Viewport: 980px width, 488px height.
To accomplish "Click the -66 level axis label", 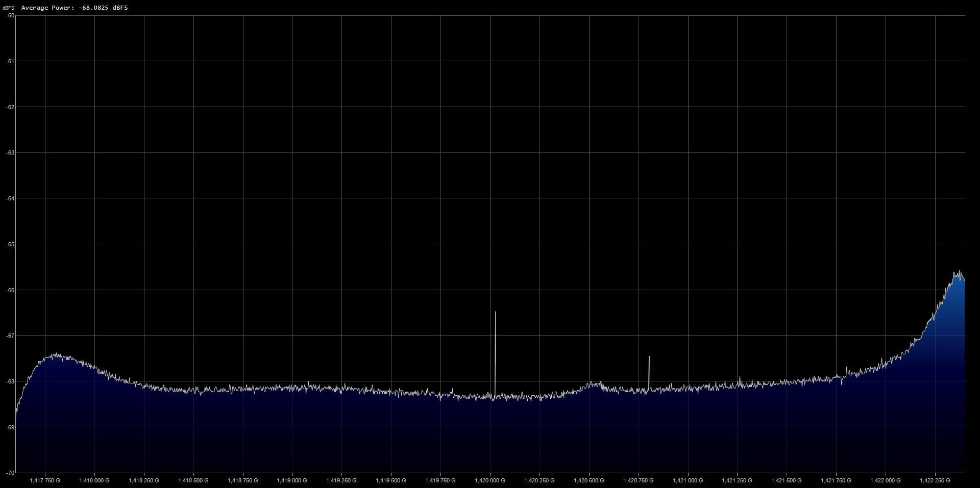I will [10, 290].
